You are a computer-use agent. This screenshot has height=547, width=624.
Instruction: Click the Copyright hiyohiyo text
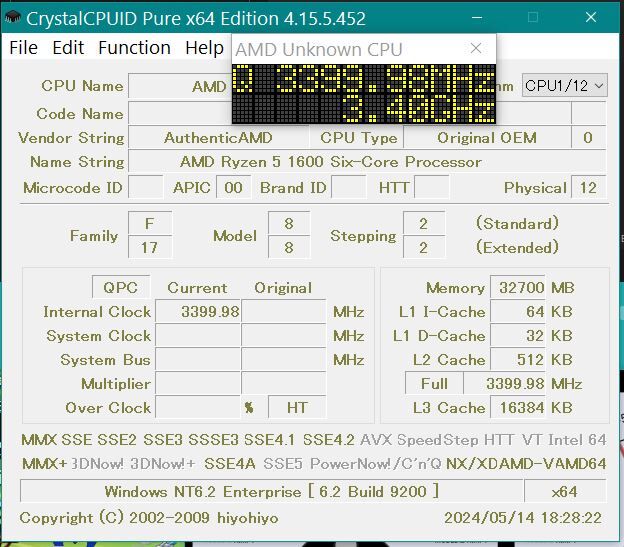point(149,518)
